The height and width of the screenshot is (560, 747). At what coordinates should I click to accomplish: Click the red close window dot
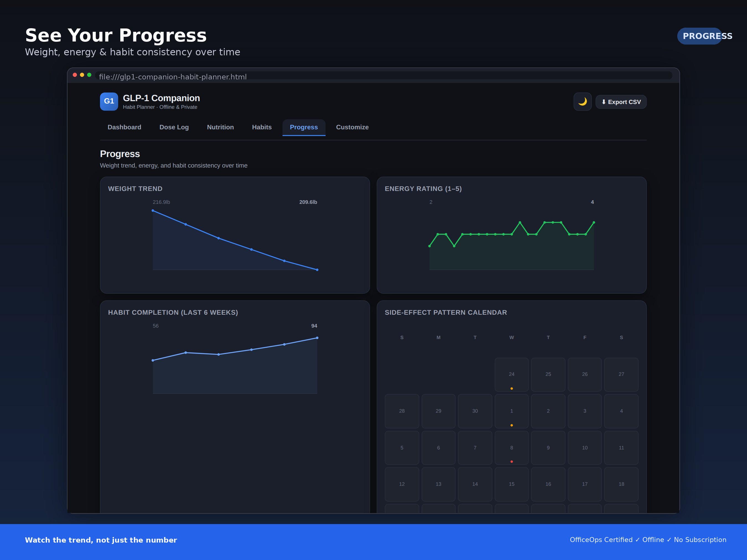pyautogui.click(x=75, y=75)
